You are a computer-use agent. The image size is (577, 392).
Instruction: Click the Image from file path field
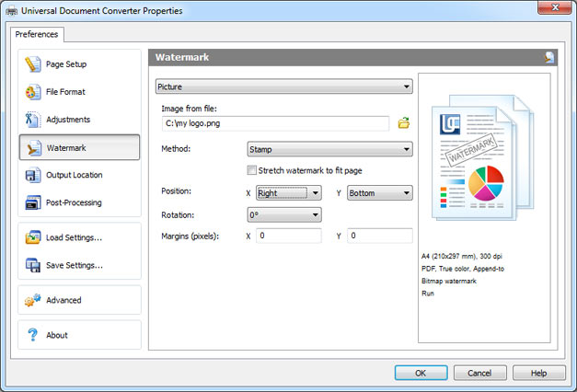pyautogui.click(x=275, y=123)
